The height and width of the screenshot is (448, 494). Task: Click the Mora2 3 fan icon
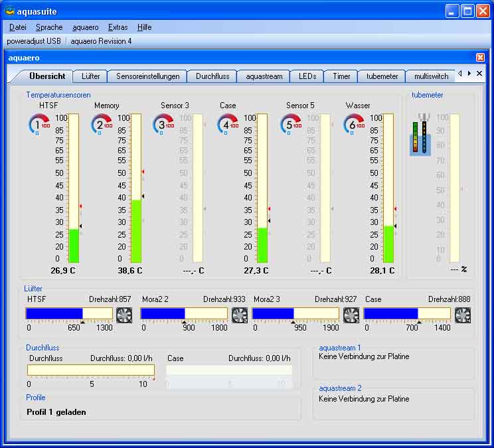(351, 315)
